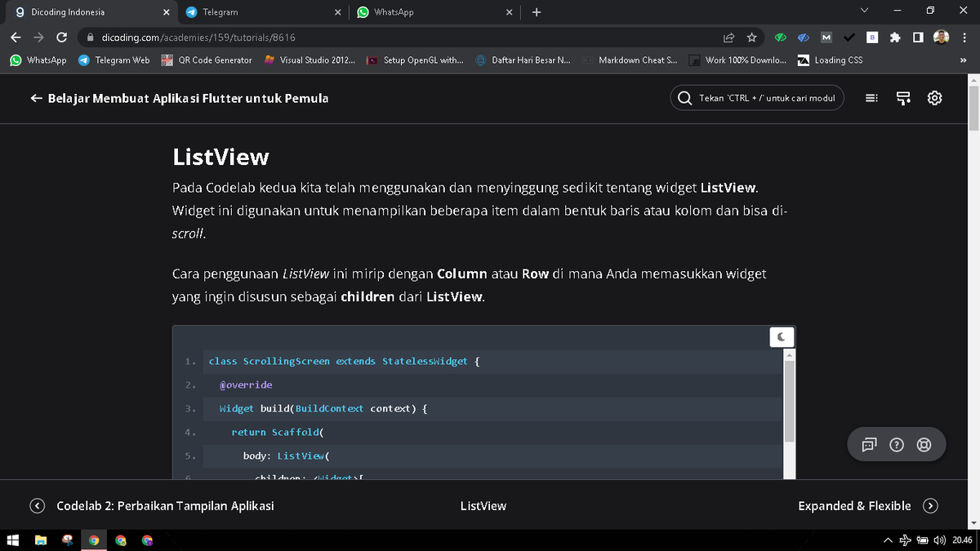Open the gear settings icon in header
Screen dimensions: 980x551
pos(935,98)
